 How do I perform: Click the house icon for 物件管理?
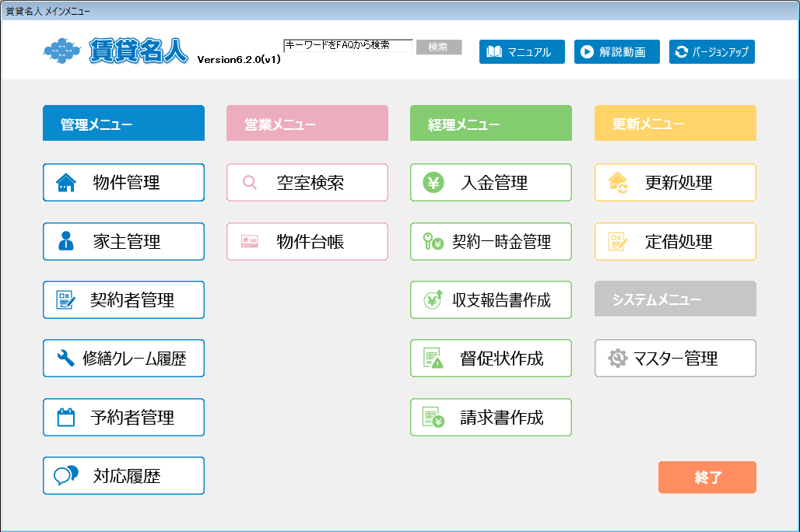pyautogui.click(x=66, y=183)
